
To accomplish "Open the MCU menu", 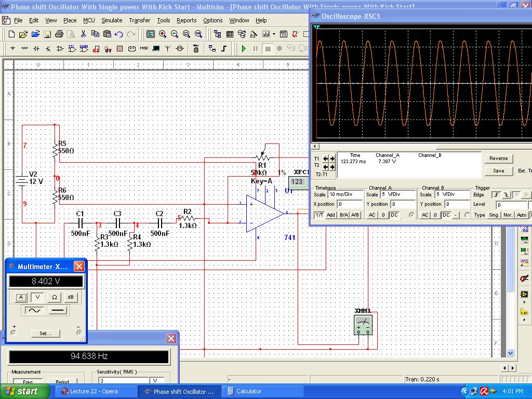I will (x=89, y=20).
